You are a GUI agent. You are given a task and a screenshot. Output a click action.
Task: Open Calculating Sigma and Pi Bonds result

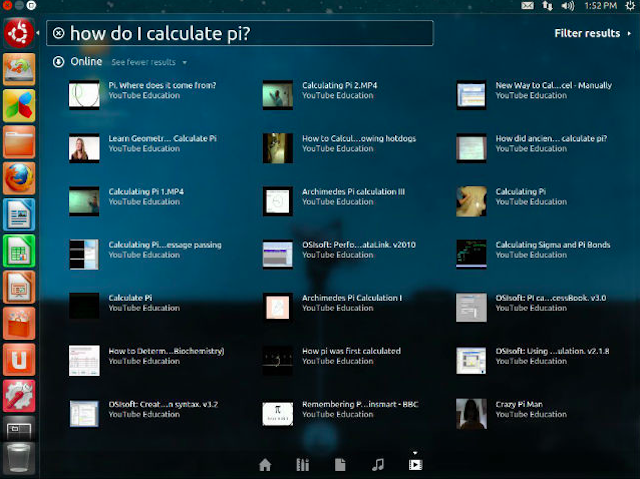(553, 244)
